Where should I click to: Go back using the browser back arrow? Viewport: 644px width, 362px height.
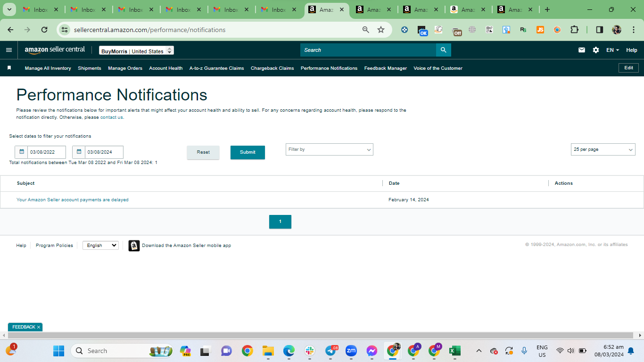pyautogui.click(x=10, y=30)
